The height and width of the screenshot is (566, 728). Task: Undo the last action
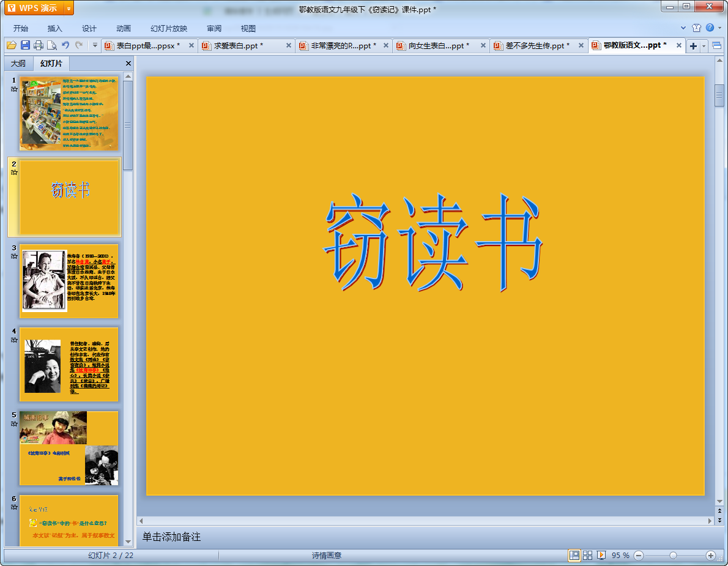[65, 45]
